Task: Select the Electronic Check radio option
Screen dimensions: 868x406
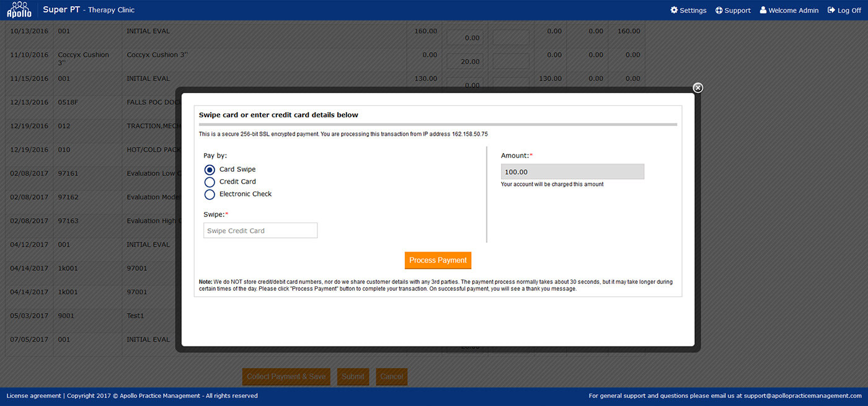Action: click(210, 195)
